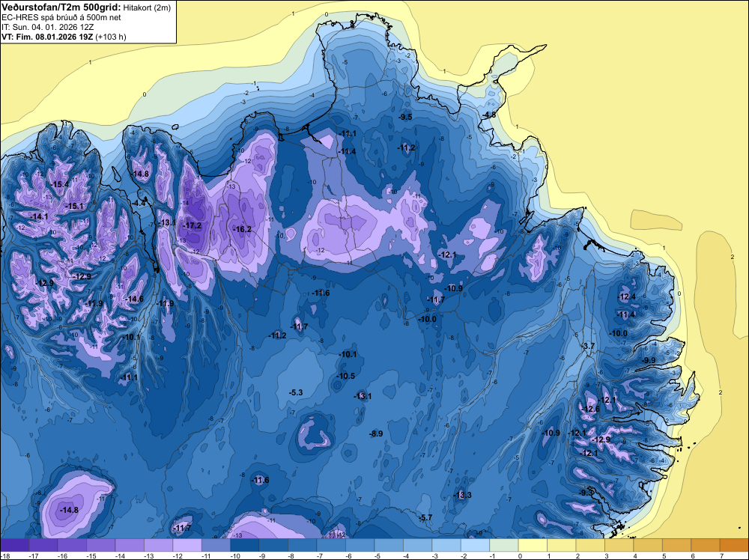The height and width of the screenshot is (560, 749).
Task: Click the legend swatch between -6 and -5
Action: pos(360,545)
